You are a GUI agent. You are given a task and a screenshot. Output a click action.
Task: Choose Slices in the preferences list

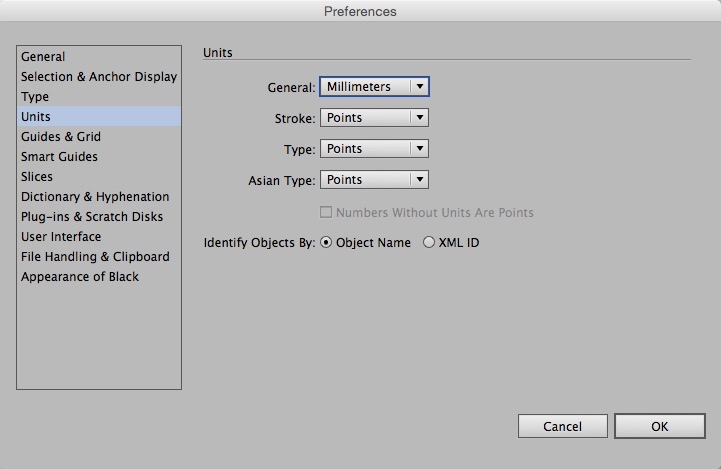click(37, 177)
